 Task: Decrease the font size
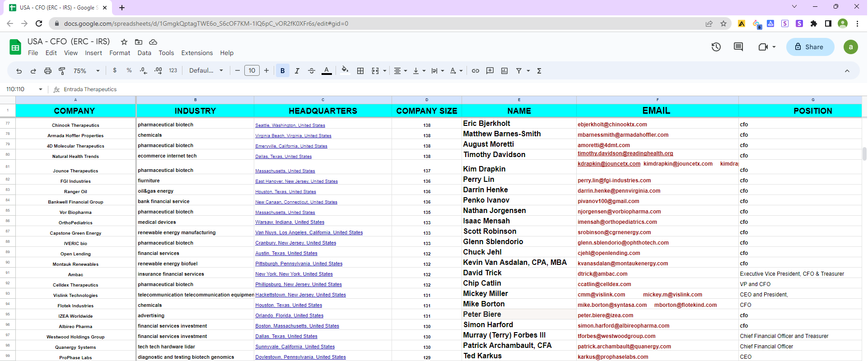tap(238, 70)
